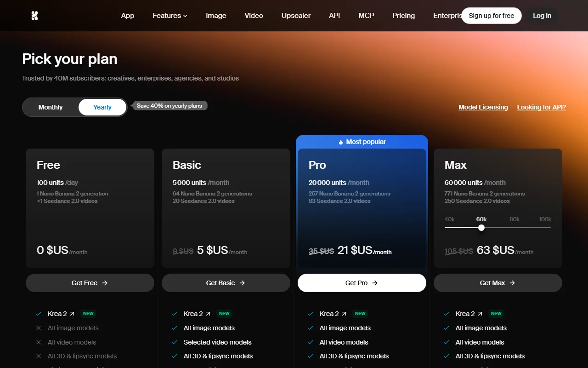Click Get Basic button
The width and height of the screenshot is (588, 368).
click(x=226, y=283)
